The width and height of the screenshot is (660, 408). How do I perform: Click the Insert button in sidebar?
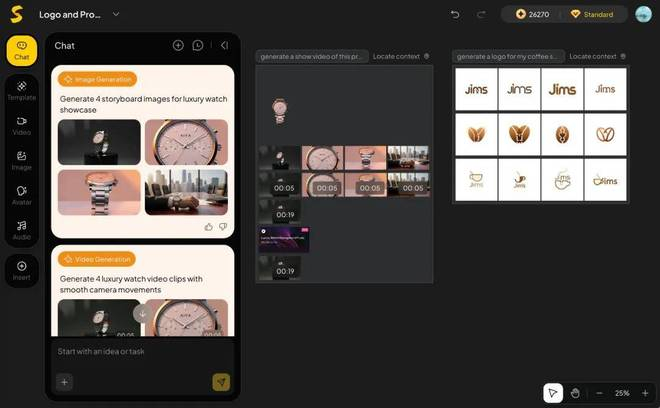(21, 271)
